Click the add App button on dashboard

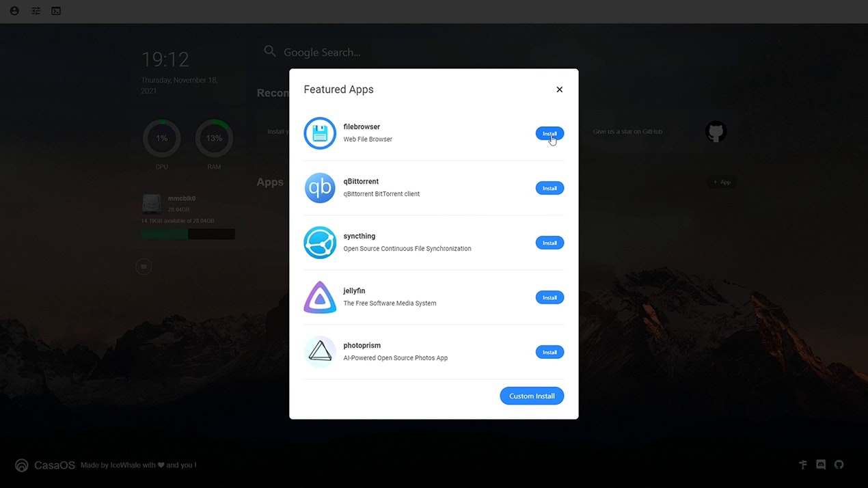point(722,182)
